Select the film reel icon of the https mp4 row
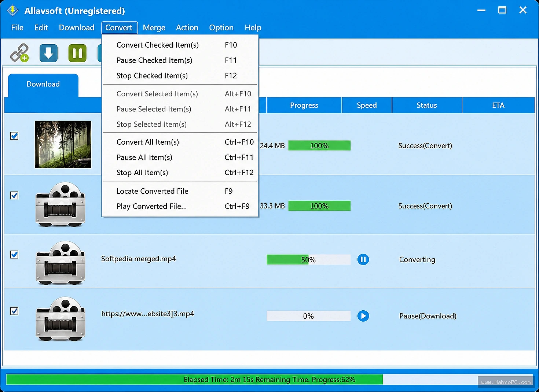Screen dimensions: 539x392 [61, 319]
